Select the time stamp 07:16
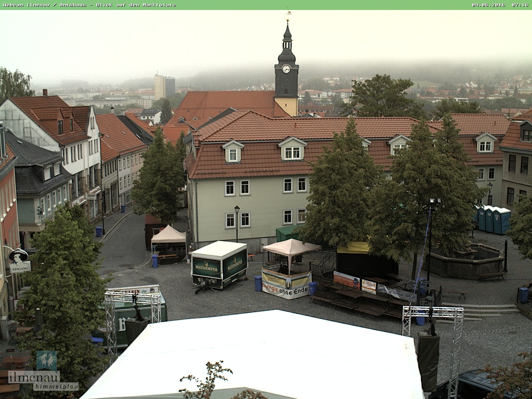Viewport: 532px width, 399px height. [520, 5]
